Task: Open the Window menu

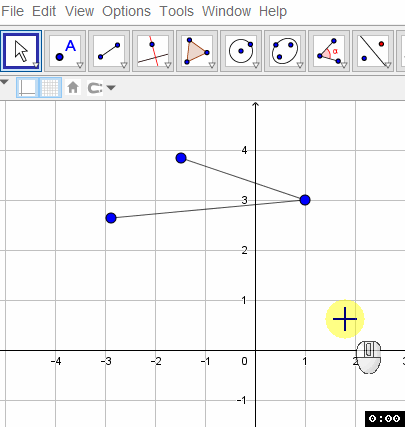Action: (x=226, y=11)
